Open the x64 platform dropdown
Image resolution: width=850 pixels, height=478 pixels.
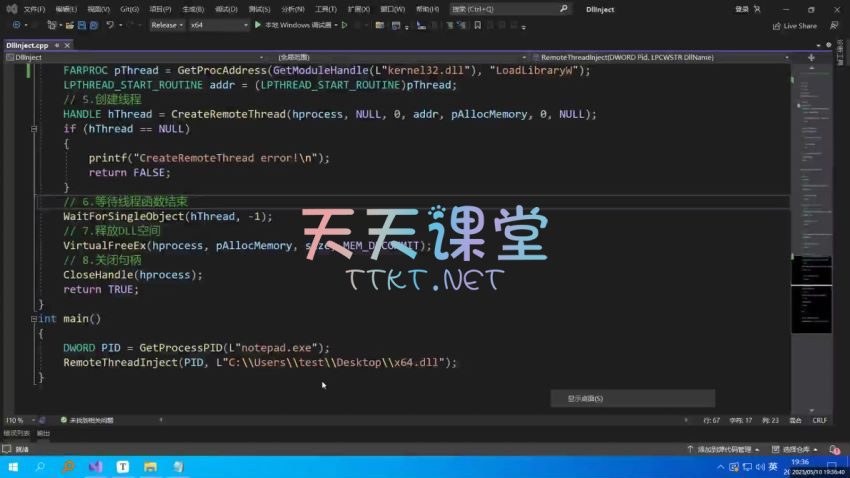(218, 25)
